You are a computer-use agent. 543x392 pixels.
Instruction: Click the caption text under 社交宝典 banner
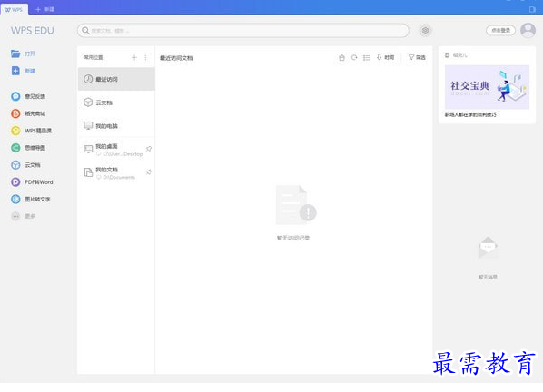[470, 114]
